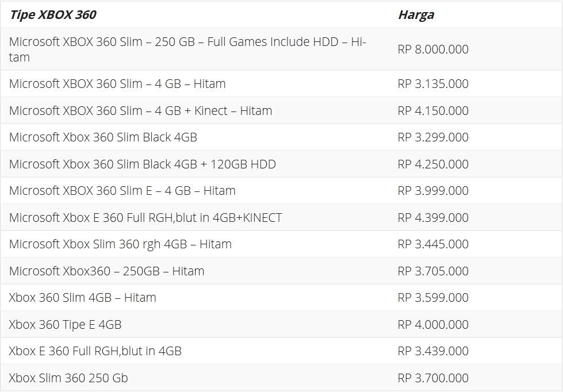
Task: Click the "Slim E – 4 GB – Hitam" name
Action: (122, 191)
